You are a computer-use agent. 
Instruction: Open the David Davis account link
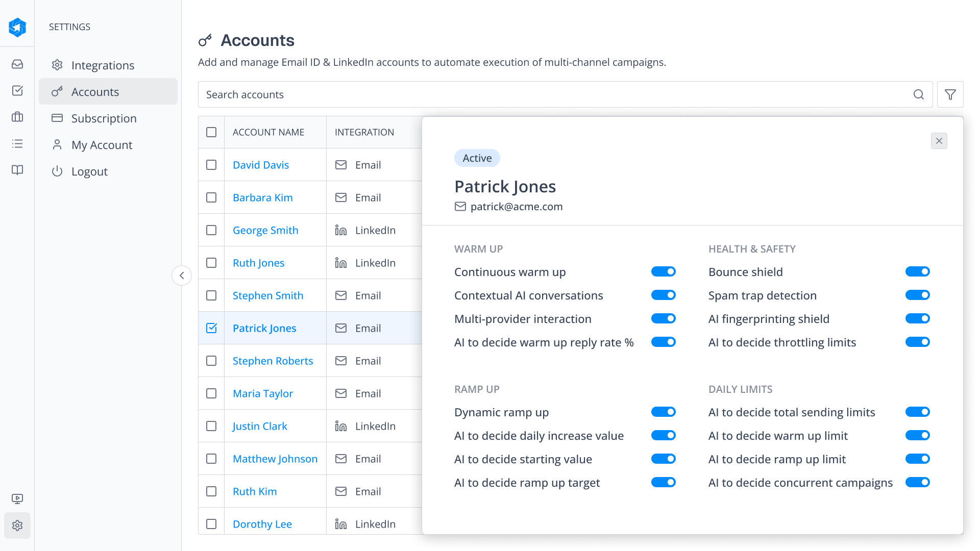pyautogui.click(x=260, y=165)
